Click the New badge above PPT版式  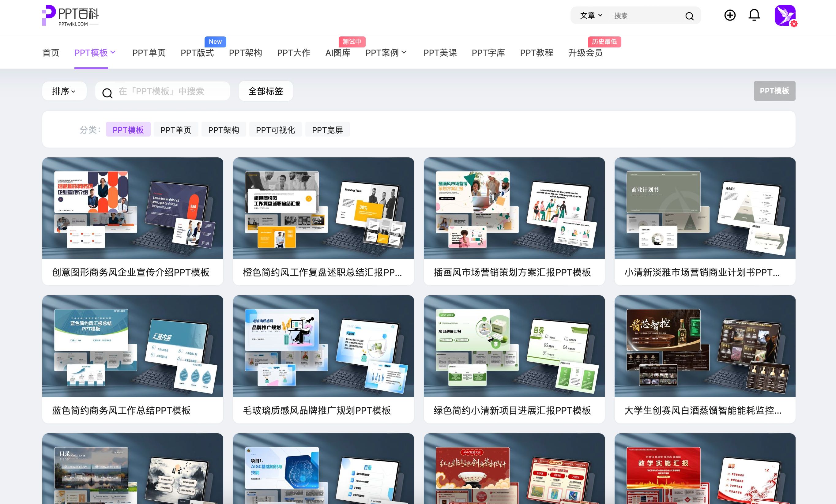coord(215,42)
